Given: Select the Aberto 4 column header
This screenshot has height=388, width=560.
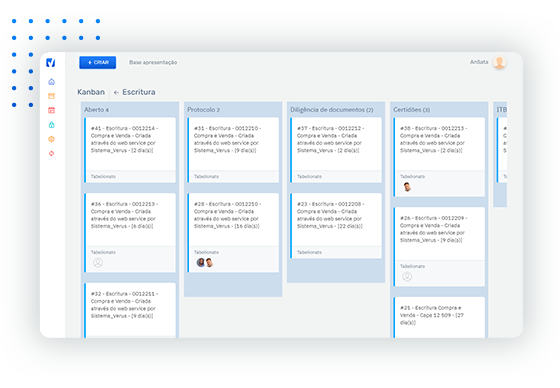Looking at the screenshot, I should (x=96, y=110).
